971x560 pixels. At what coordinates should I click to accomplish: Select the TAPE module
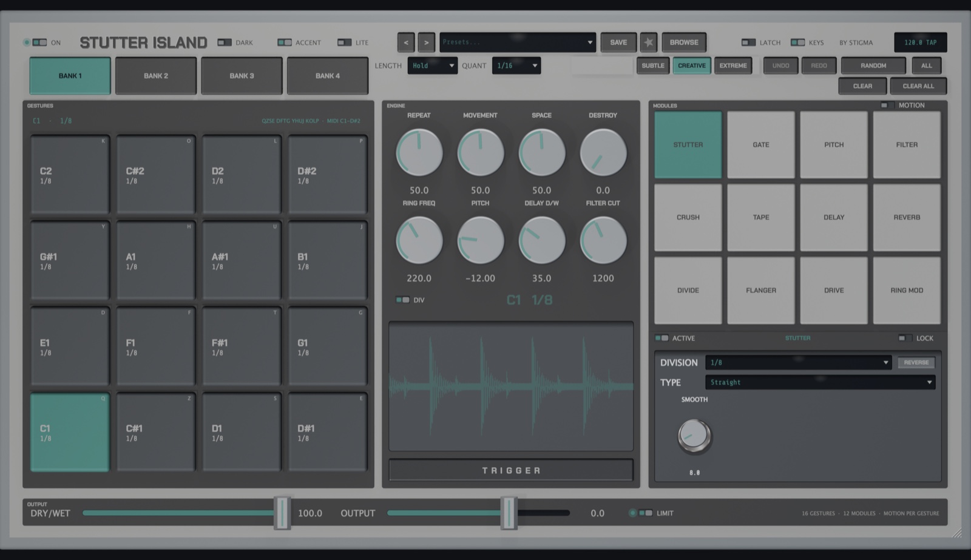pos(761,217)
